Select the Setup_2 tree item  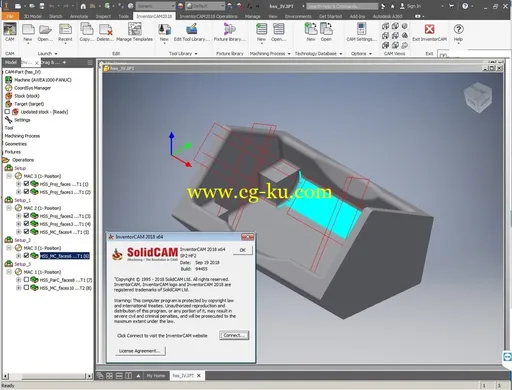coord(22,240)
